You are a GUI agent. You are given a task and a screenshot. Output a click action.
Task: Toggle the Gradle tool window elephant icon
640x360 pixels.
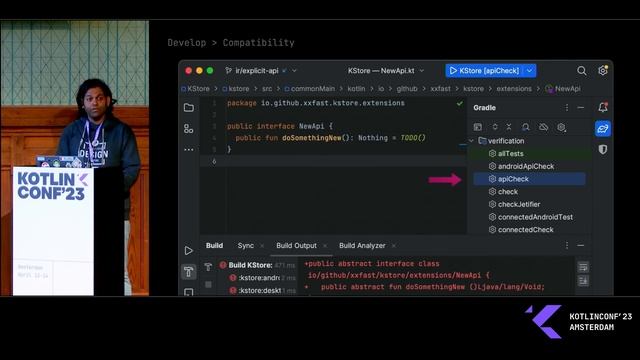click(x=603, y=129)
